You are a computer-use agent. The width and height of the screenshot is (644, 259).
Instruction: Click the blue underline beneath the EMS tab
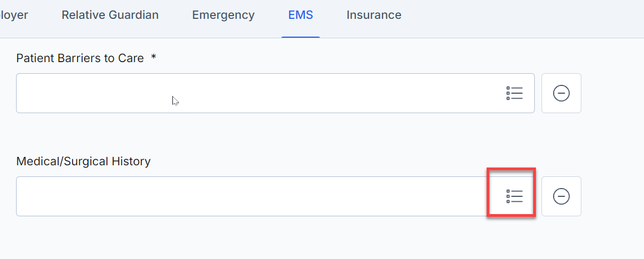click(x=300, y=37)
